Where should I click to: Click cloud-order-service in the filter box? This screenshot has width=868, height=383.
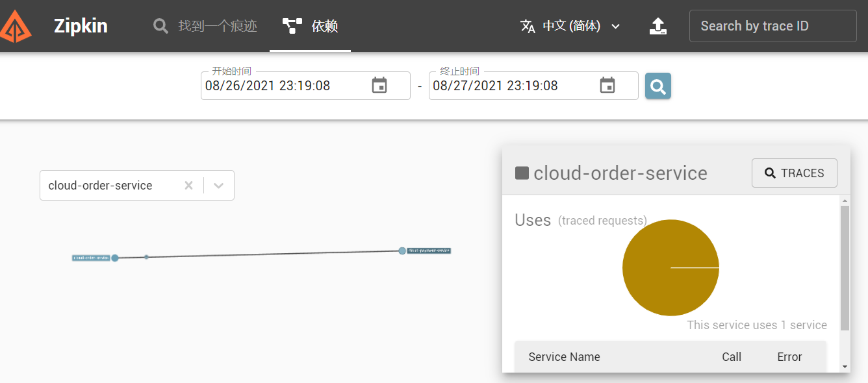(x=100, y=186)
